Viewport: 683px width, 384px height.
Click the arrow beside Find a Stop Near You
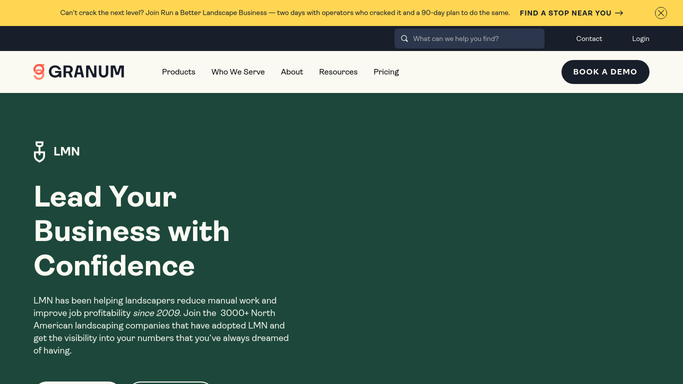[x=619, y=13]
